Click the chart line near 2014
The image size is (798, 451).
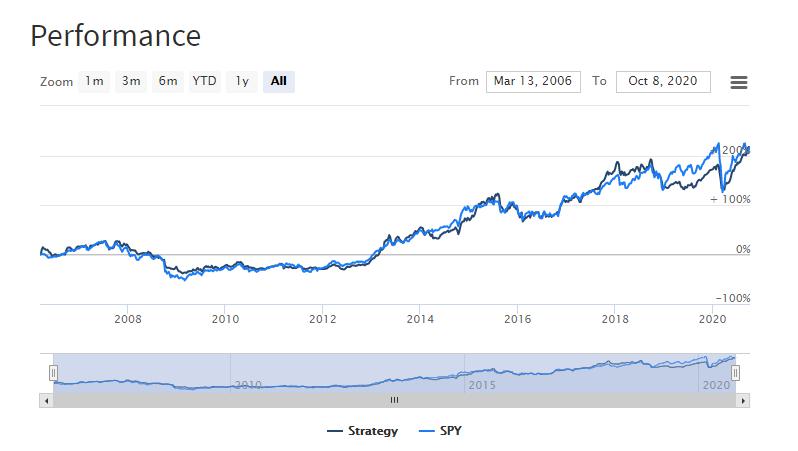pos(420,230)
